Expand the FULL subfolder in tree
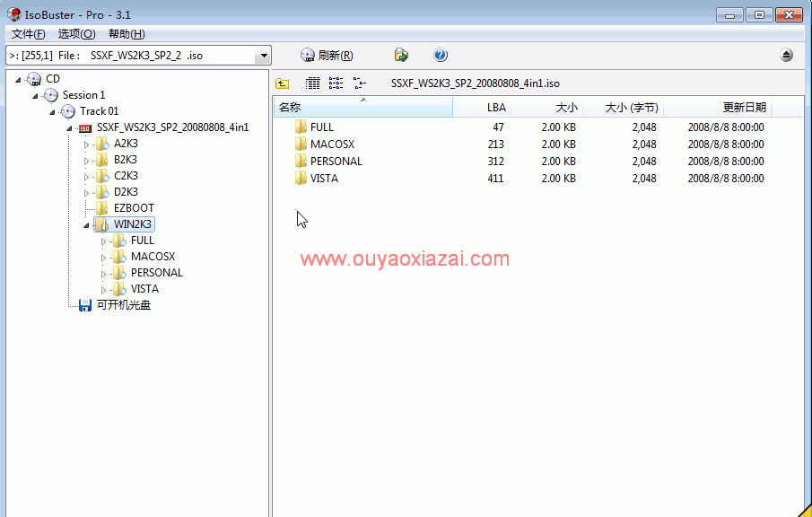Image resolution: width=812 pixels, height=517 pixels. (x=103, y=241)
